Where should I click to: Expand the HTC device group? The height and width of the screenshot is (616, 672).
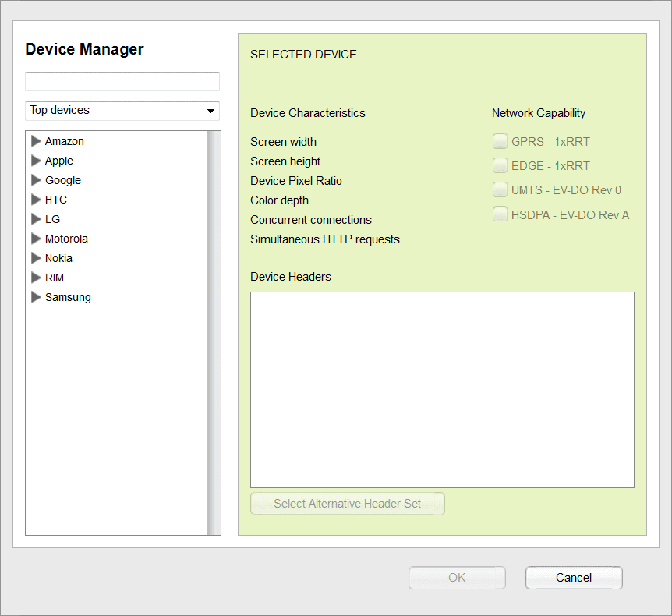point(36,200)
